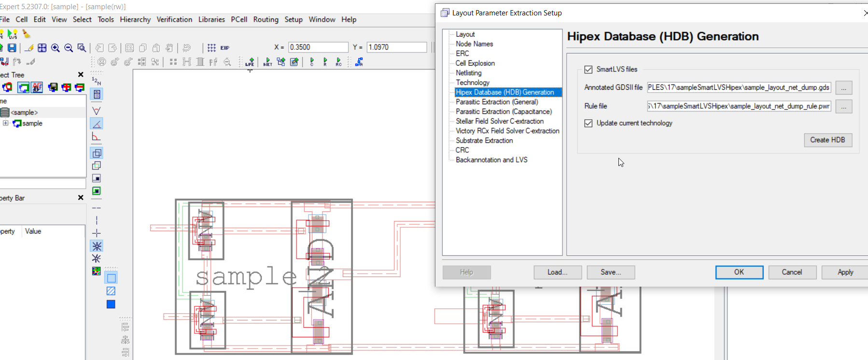Expand the sample cell tree node

pos(6,123)
